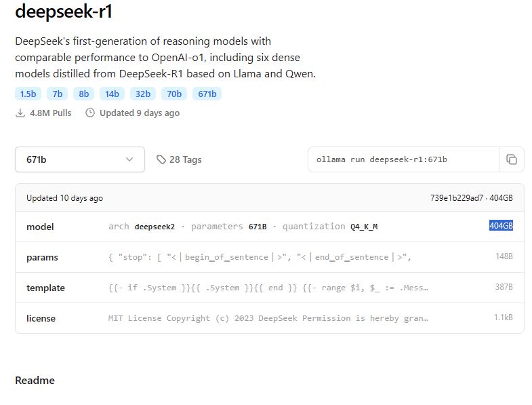Expand the 671b version dropdown
The image size is (532, 405).
[80, 159]
